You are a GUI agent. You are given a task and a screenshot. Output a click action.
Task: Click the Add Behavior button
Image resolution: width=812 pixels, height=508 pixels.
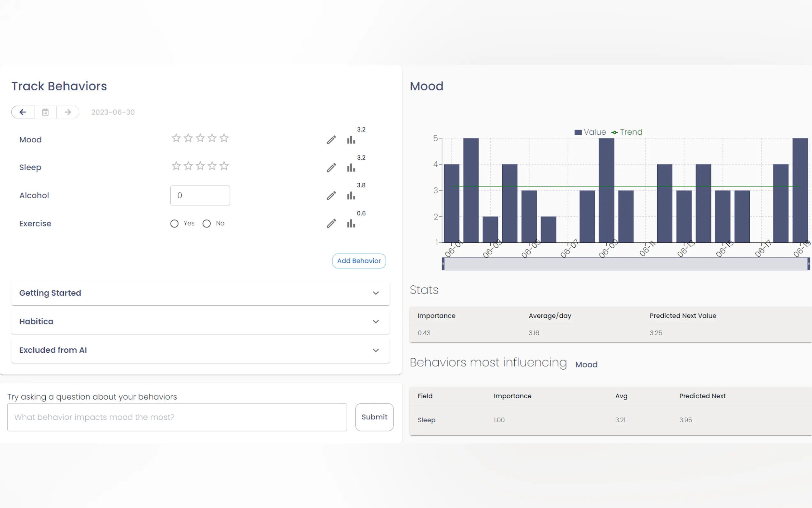(x=359, y=261)
